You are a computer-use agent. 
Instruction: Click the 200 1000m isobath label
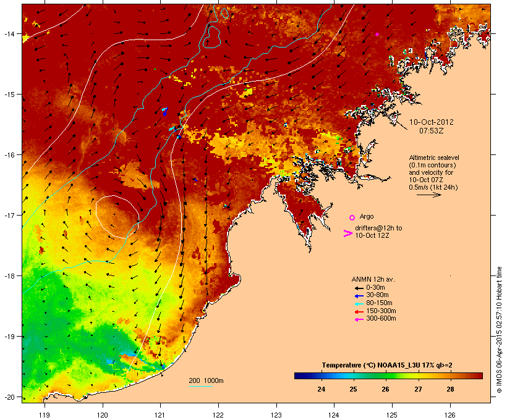[206, 380]
